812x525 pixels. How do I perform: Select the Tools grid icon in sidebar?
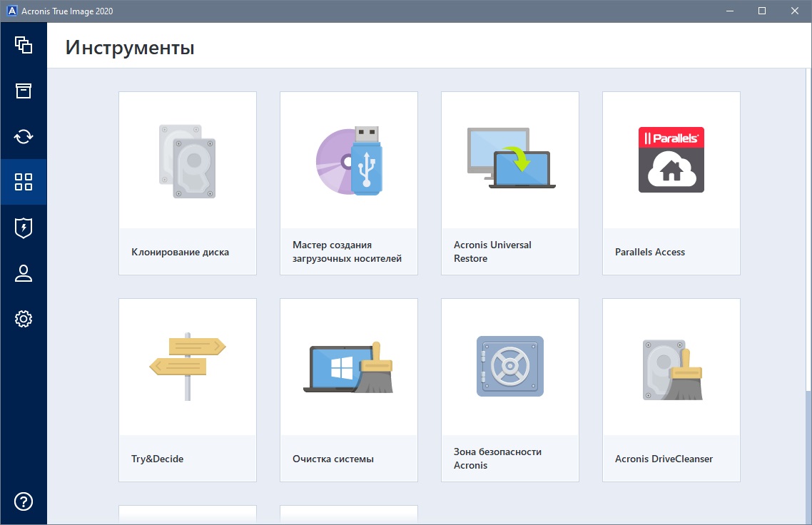pyautogui.click(x=24, y=182)
